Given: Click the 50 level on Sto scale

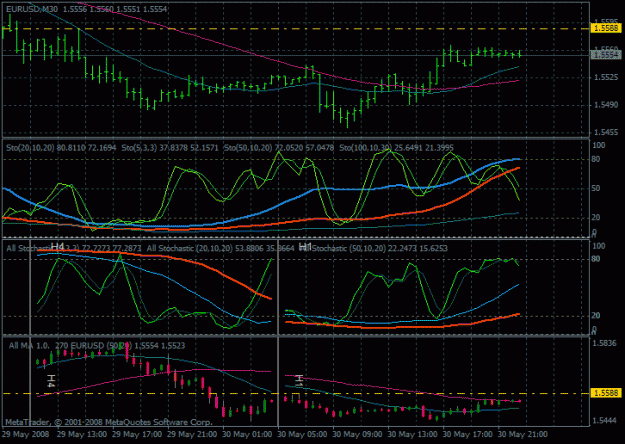Looking at the screenshot, I should [x=596, y=188].
